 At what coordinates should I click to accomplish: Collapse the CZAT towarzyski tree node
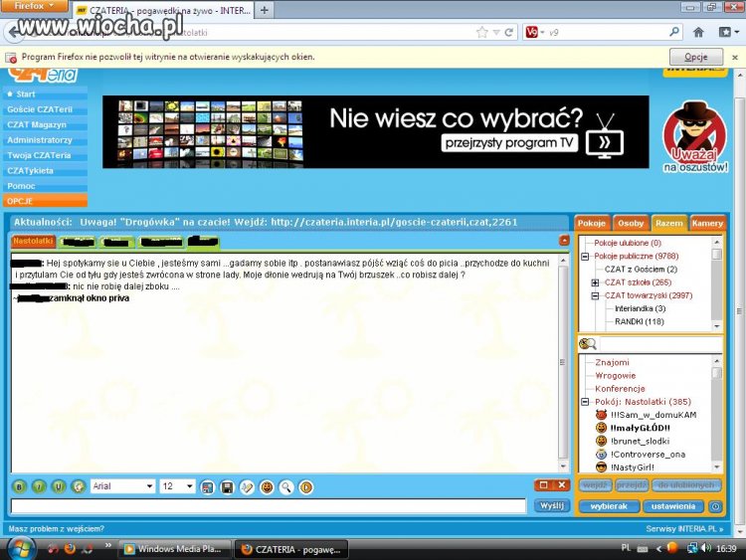click(x=595, y=296)
